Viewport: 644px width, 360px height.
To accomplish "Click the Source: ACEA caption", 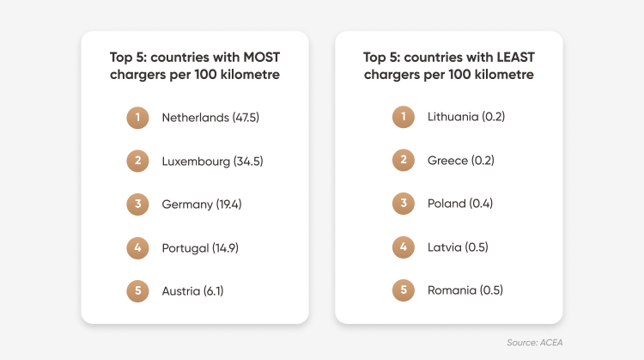I will 535,342.
